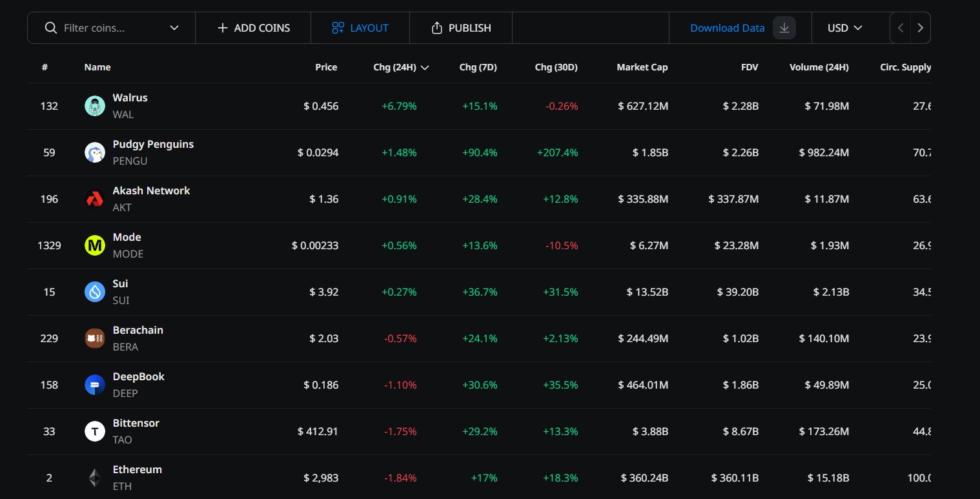Sort by the Chg (30D) column header
This screenshot has width=980, height=499.
tap(556, 67)
